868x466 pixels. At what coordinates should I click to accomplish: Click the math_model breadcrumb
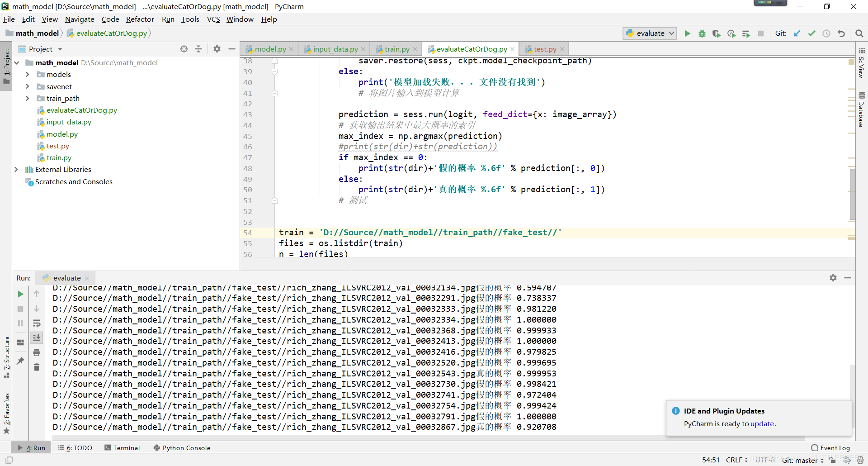[x=33, y=33]
